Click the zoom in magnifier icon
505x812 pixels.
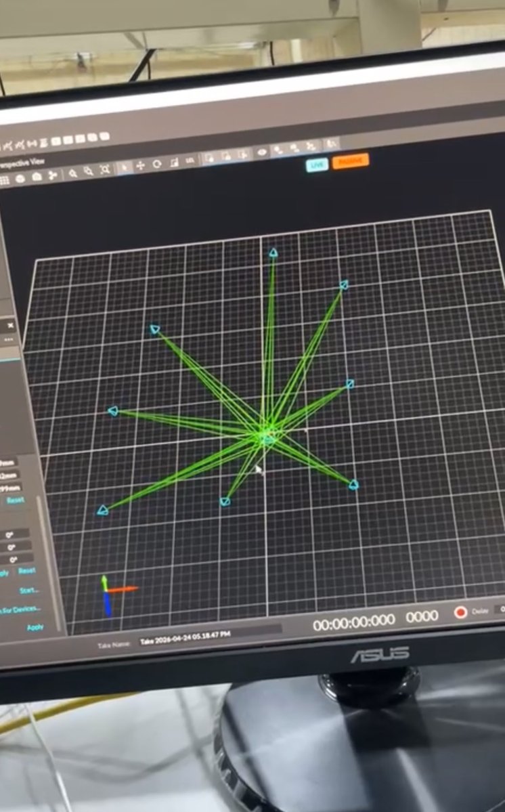[x=73, y=173]
